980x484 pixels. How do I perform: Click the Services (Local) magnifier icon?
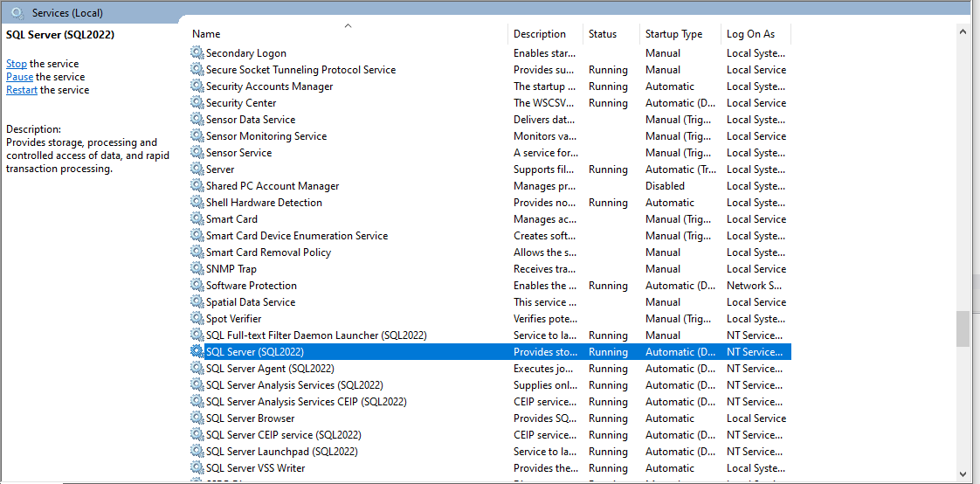[x=18, y=12]
